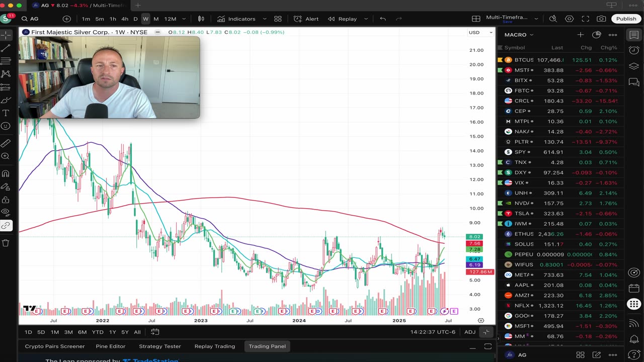
Task: Toggle magnet mode for drawings
Action: [6, 174]
